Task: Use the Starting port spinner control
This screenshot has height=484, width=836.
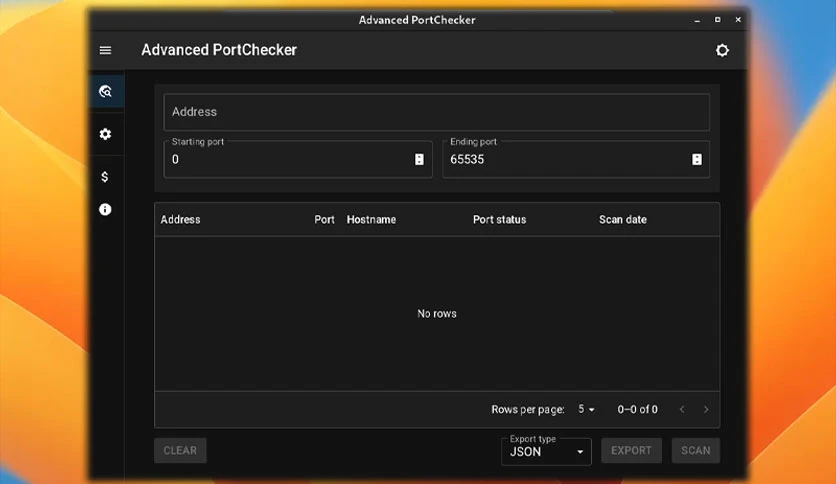Action: pos(419,159)
